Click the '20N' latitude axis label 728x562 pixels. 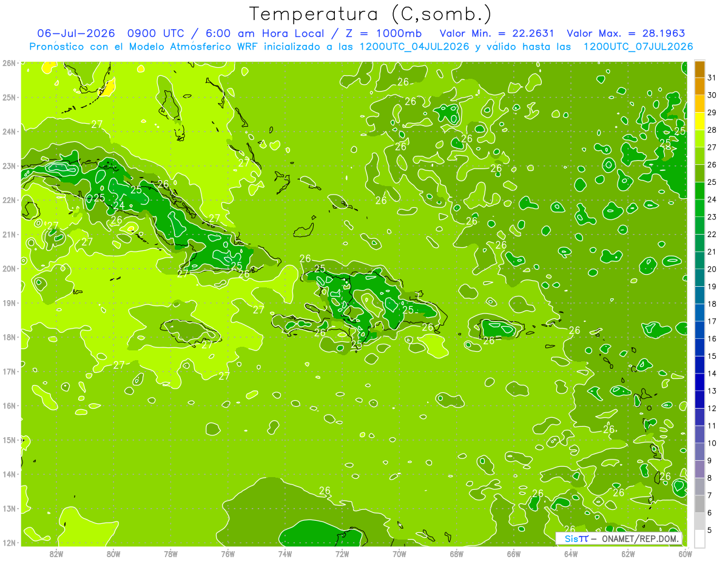tap(8, 269)
